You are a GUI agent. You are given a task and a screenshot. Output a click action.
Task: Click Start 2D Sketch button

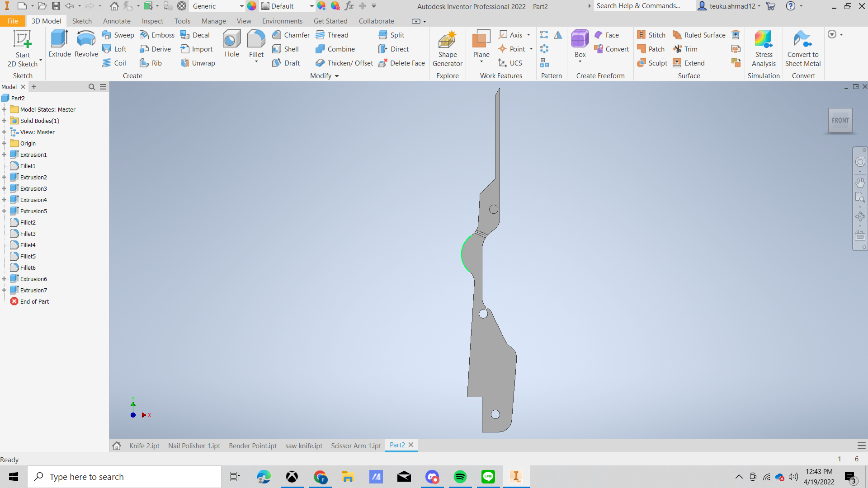(x=23, y=49)
